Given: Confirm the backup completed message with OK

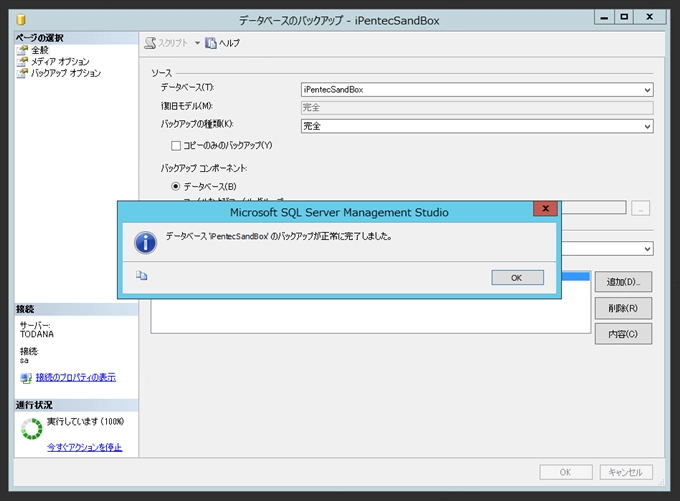Looking at the screenshot, I should [x=517, y=278].
